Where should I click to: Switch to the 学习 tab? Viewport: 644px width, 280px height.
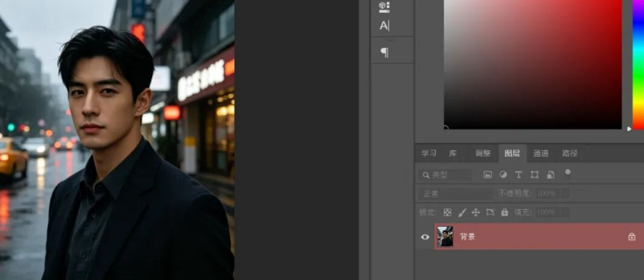[x=428, y=153]
